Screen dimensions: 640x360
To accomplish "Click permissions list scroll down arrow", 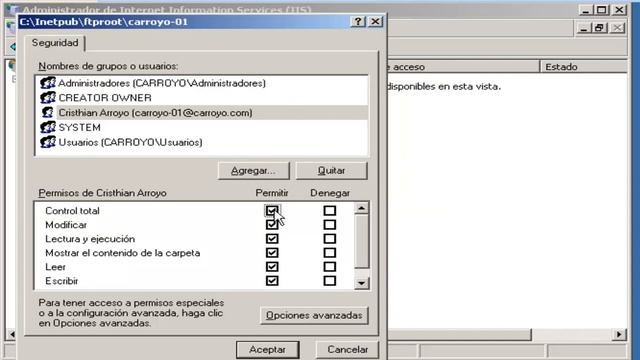I will click(x=361, y=283).
